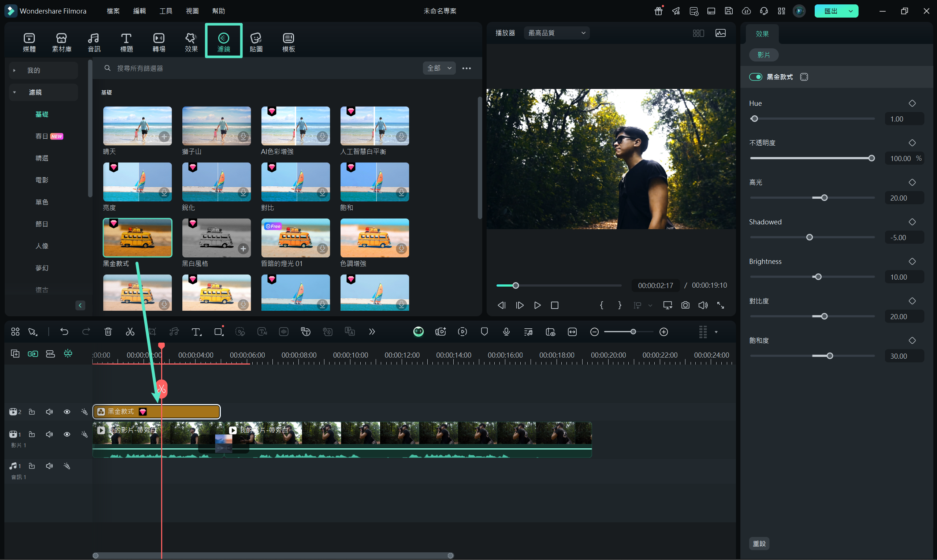Image resolution: width=937 pixels, height=560 pixels.
Task: Toggle off the 黑金款式 effect switch
Action: coord(755,77)
